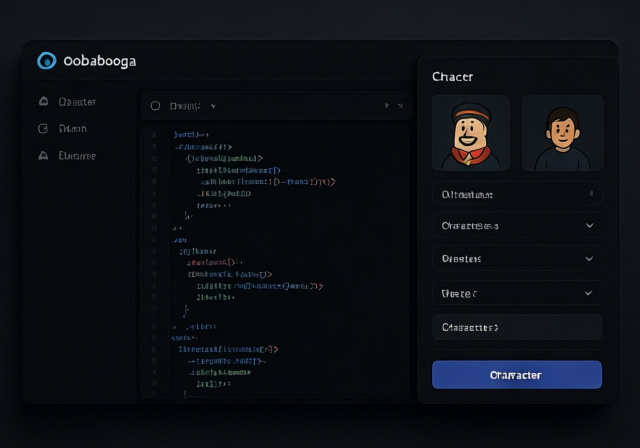Select the third sidebar item with triangle icon

point(43,155)
